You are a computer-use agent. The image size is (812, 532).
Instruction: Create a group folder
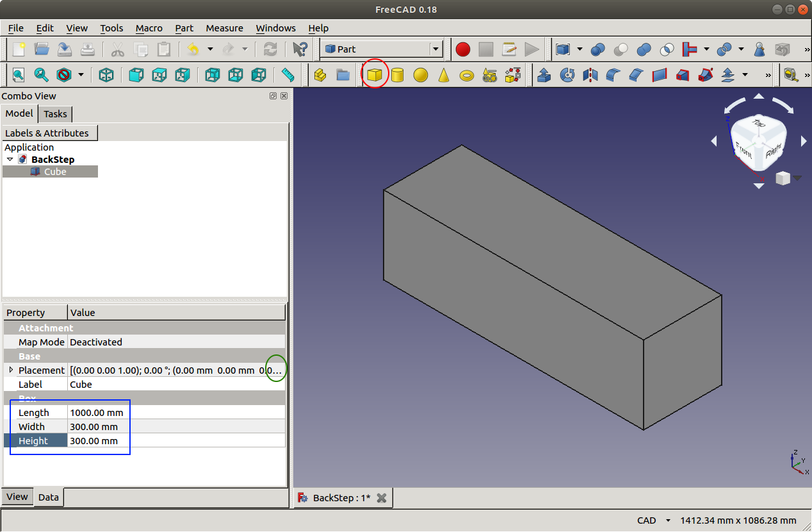pos(343,75)
